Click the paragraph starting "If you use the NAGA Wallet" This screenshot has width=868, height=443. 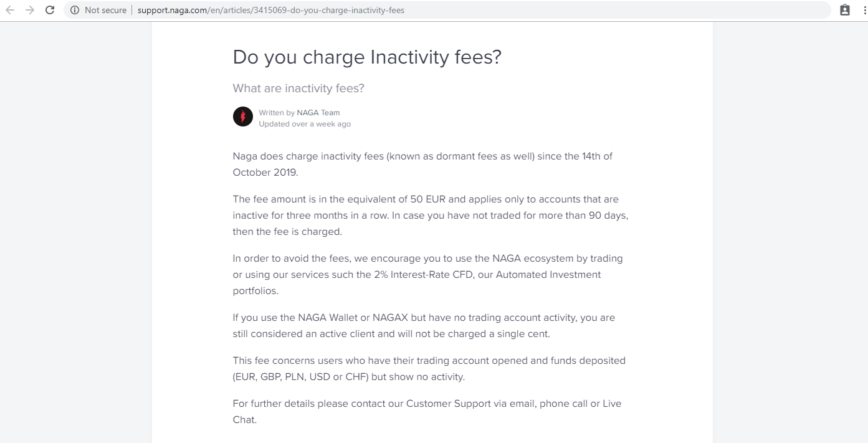(424, 325)
